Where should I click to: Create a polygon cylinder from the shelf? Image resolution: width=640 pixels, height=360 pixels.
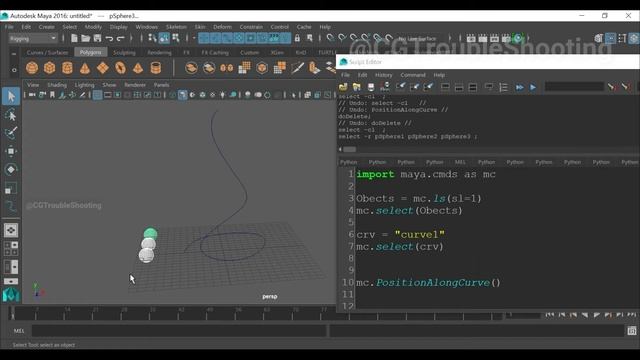pyautogui.click(x=67, y=68)
